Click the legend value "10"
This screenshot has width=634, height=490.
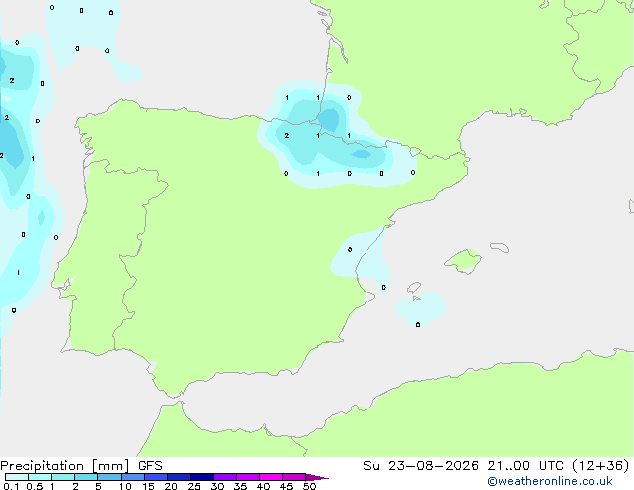[125, 486]
